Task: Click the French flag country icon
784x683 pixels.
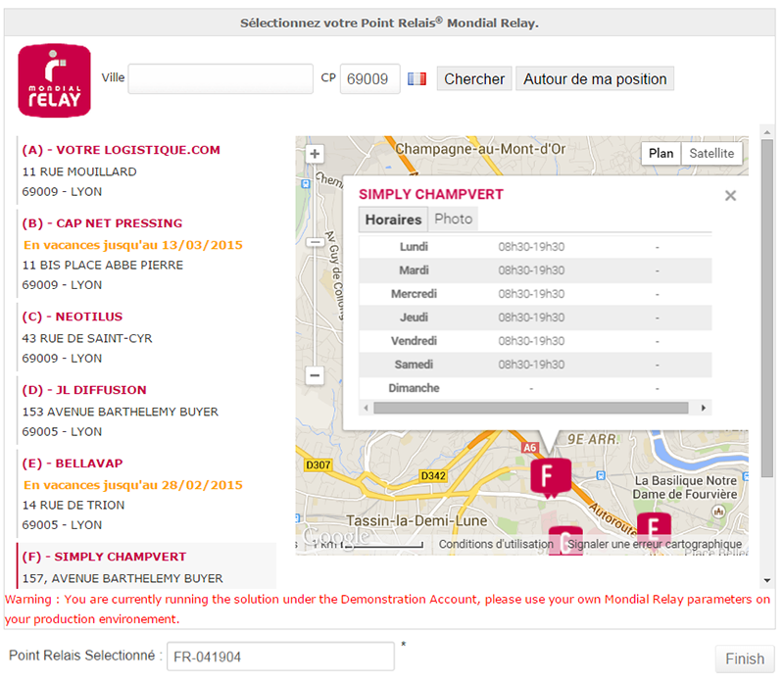Action: click(416, 79)
